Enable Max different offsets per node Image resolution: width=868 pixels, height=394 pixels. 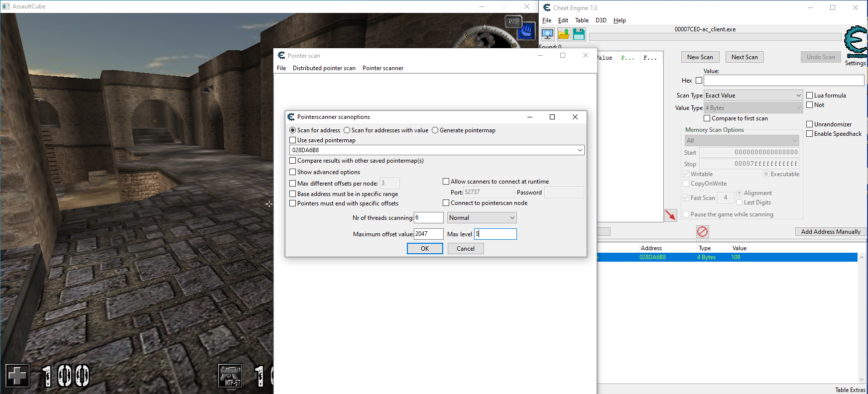293,184
